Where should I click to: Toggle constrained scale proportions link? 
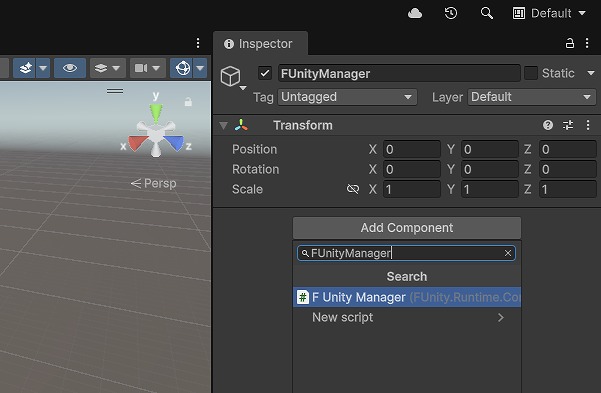point(353,189)
